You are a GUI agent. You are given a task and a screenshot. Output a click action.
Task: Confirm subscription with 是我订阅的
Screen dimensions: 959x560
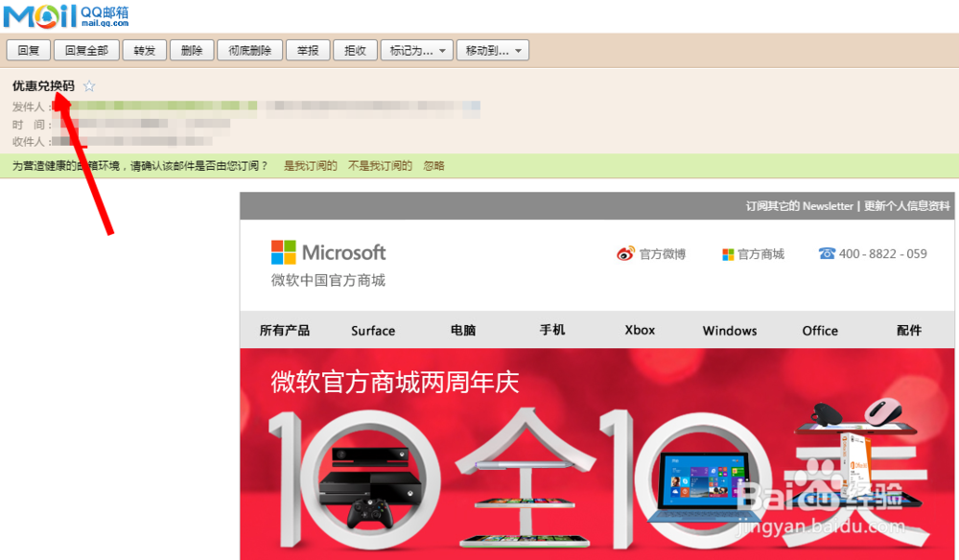coord(310,166)
